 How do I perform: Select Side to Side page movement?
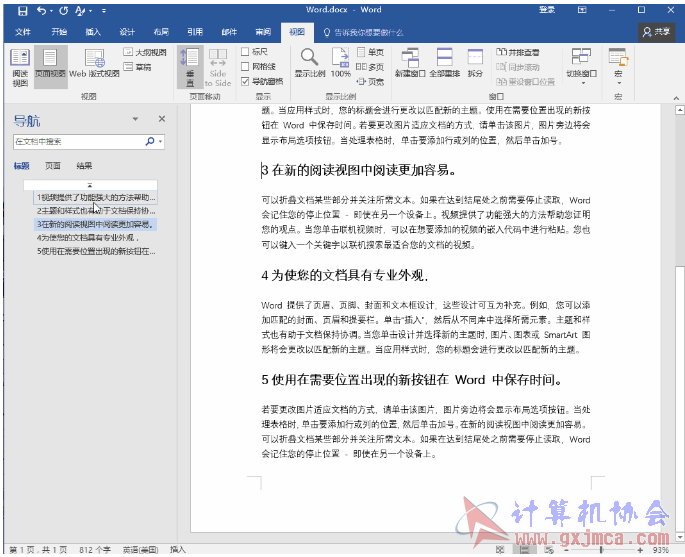(218, 67)
